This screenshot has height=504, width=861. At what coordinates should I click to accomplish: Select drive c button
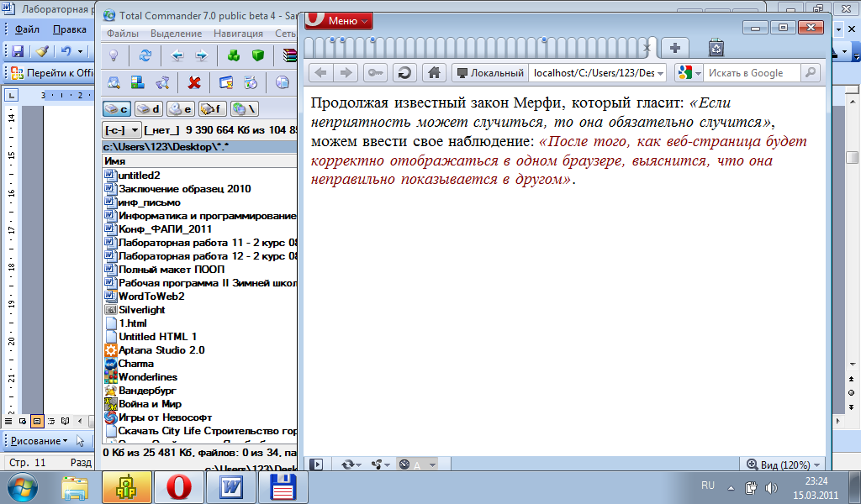(116, 109)
